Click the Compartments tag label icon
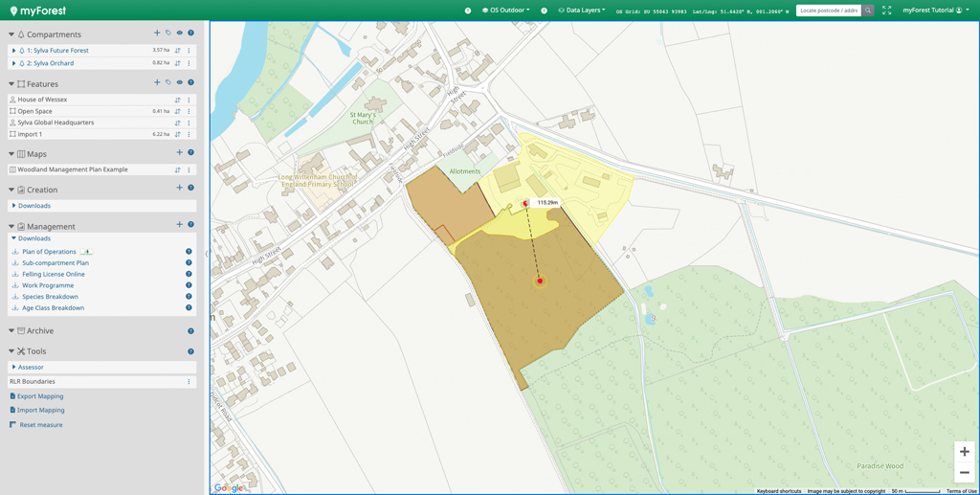This screenshot has height=495, width=980. tap(168, 34)
